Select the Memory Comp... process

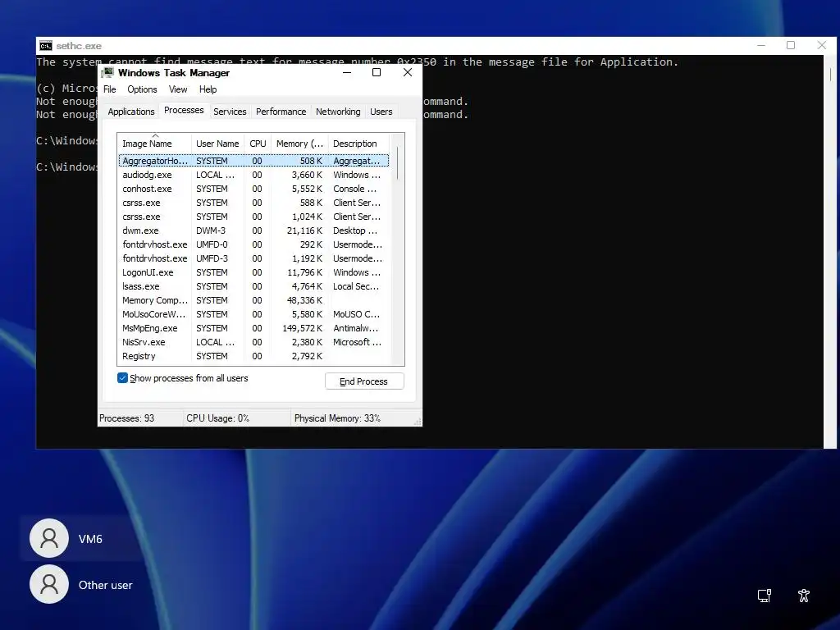click(253, 300)
